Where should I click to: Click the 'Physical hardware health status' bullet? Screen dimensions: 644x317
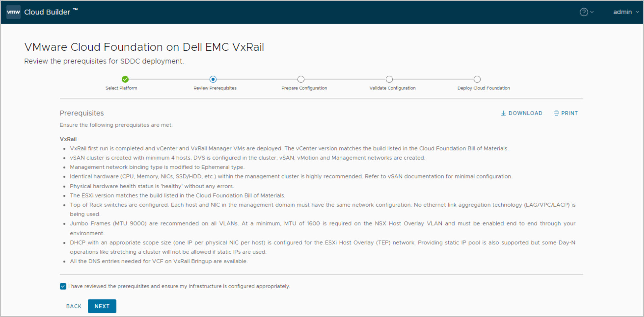pos(152,186)
